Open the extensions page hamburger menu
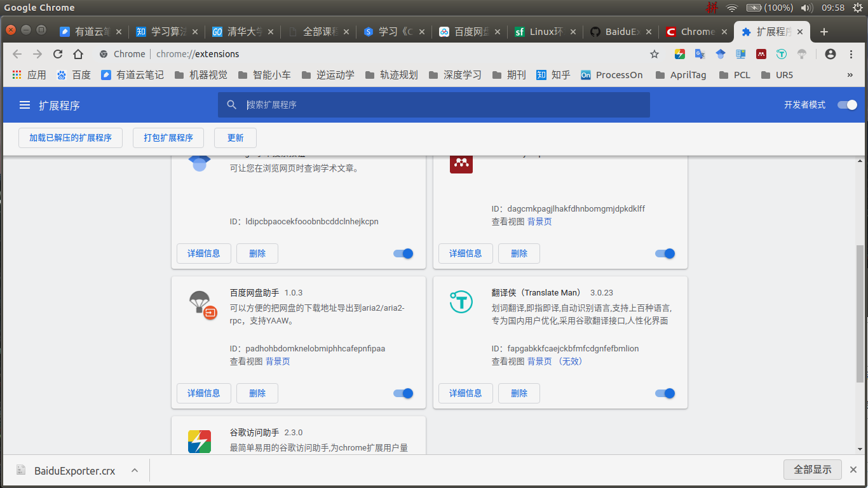 pos(24,105)
